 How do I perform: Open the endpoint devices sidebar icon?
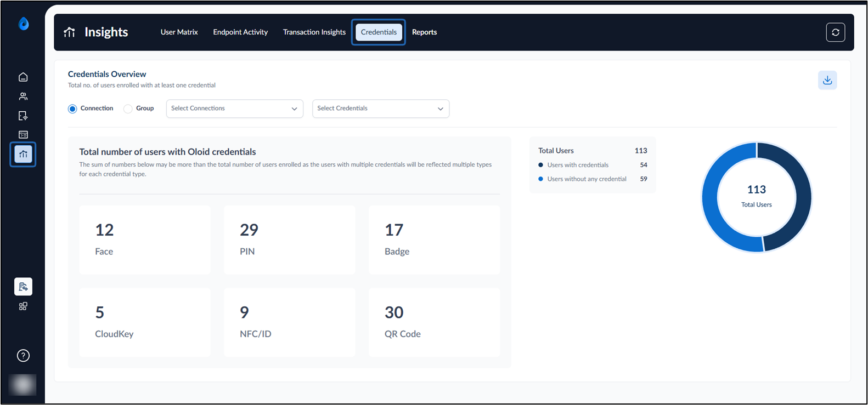(x=23, y=116)
